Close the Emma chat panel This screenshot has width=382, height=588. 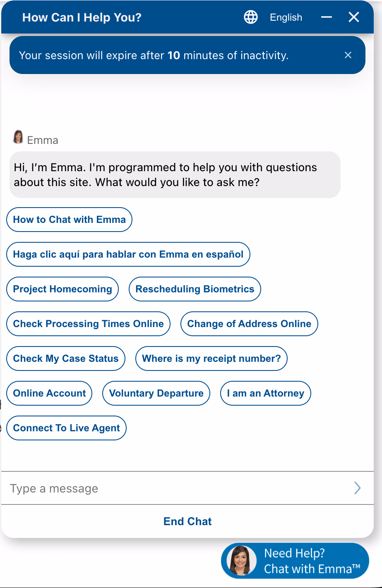[x=354, y=17]
